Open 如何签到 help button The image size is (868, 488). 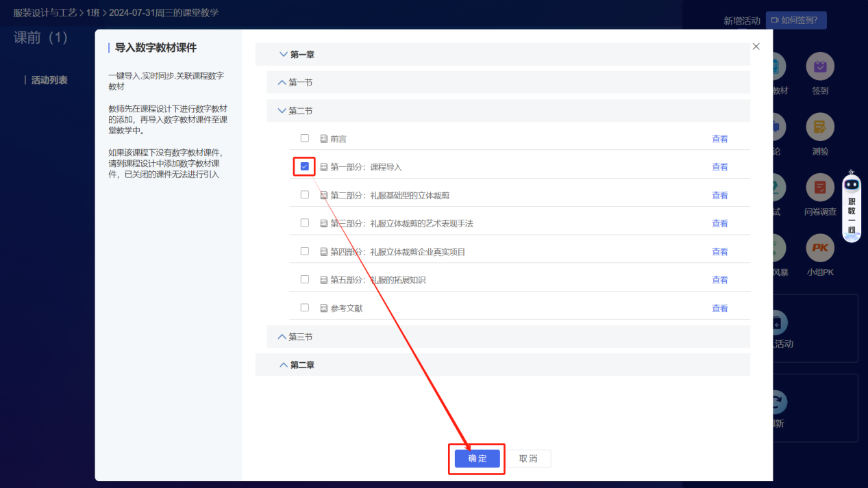coord(796,20)
